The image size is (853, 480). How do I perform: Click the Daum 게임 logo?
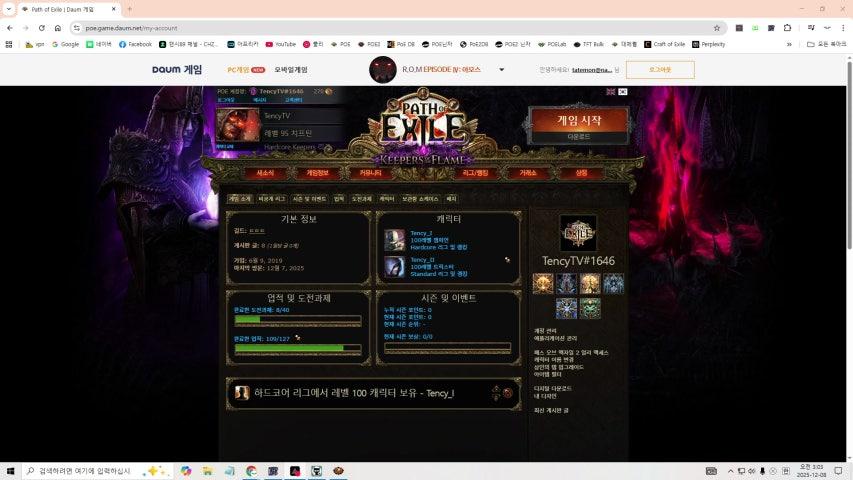coord(177,70)
